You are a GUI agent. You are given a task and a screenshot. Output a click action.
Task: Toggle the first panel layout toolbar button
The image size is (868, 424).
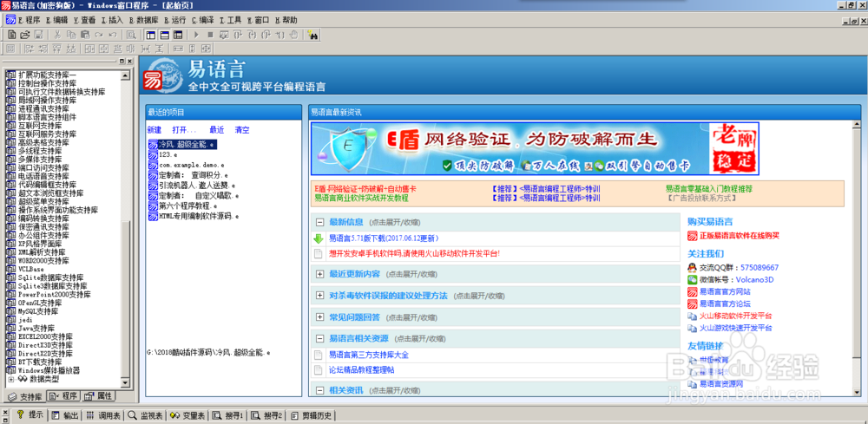(x=150, y=35)
